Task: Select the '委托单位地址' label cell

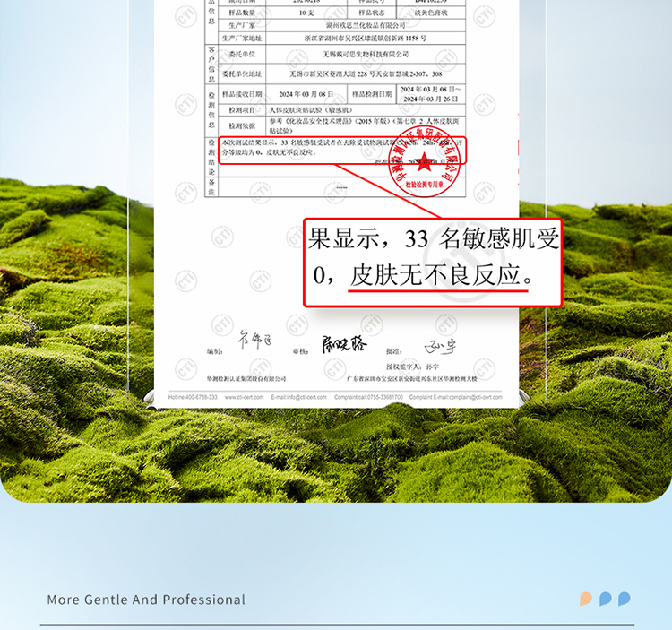Action: [242, 74]
